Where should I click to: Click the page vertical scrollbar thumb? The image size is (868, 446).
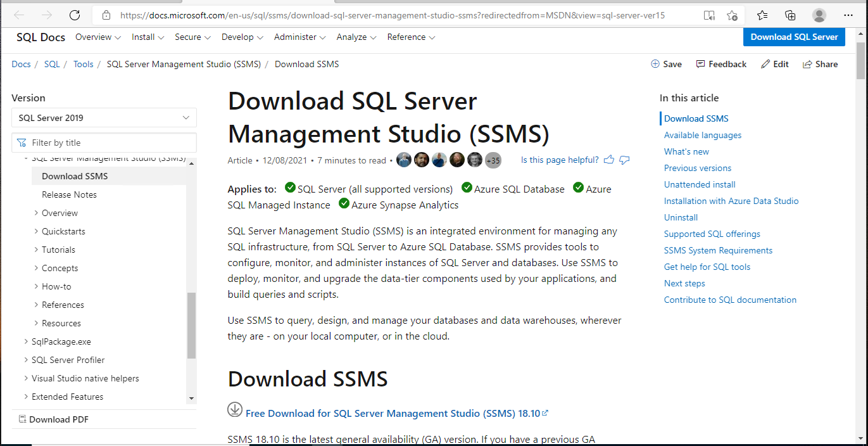(x=860, y=60)
